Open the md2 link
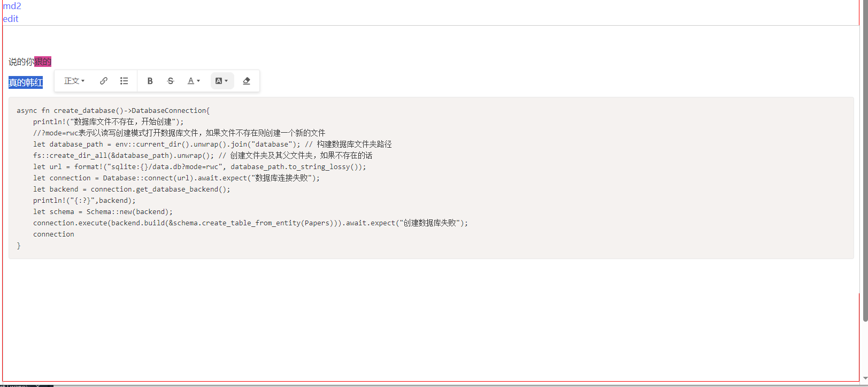The width and height of the screenshot is (868, 387). (12, 6)
